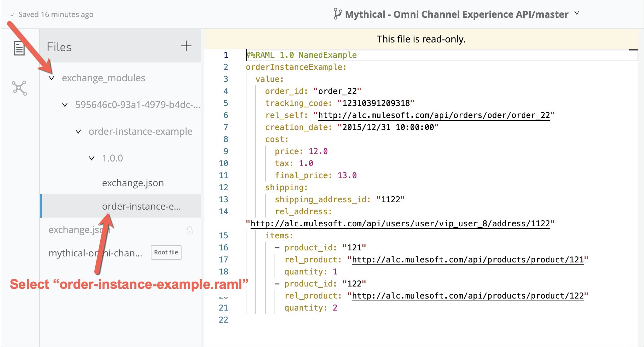Open the master branch dropdown arrow

pos(577,13)
